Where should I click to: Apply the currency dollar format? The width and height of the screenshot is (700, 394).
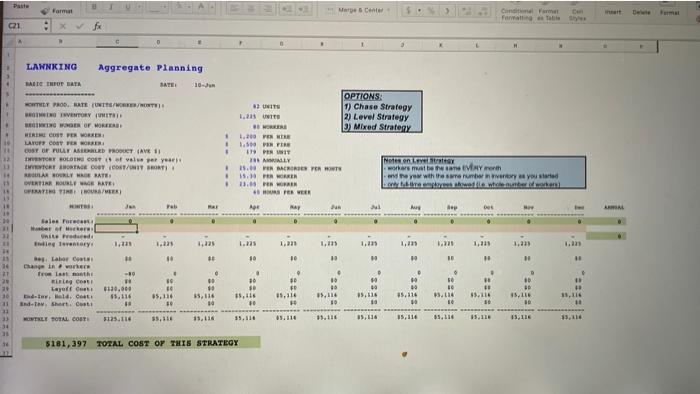408,10
